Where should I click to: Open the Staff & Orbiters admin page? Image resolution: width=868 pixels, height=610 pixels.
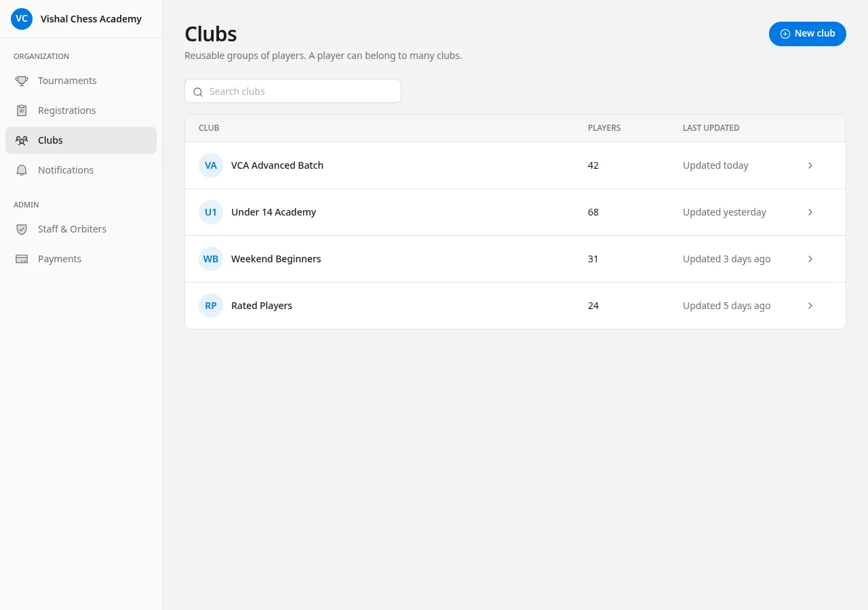point(81,229)
